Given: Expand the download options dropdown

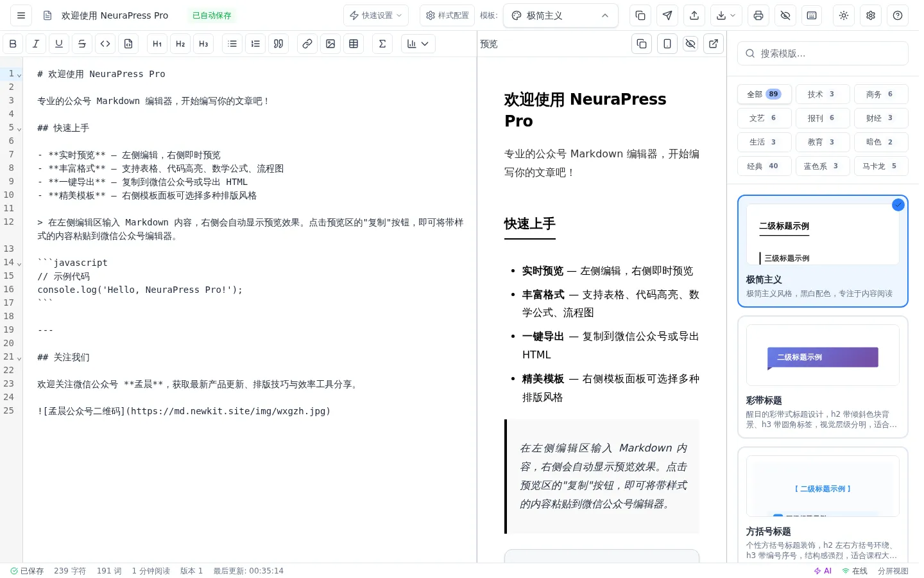Looking at the screenshot, I should pos(727,15).
